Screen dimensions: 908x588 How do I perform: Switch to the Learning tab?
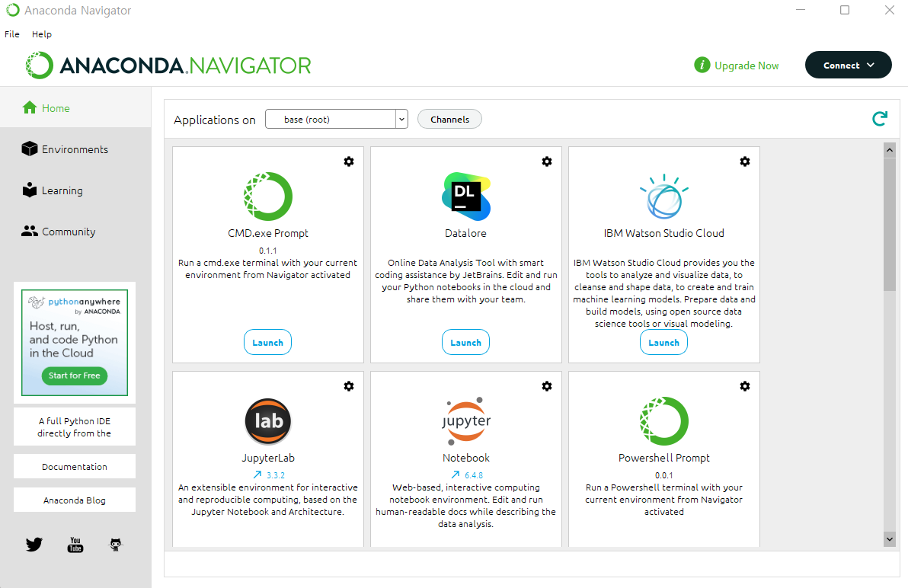point(75,190)
